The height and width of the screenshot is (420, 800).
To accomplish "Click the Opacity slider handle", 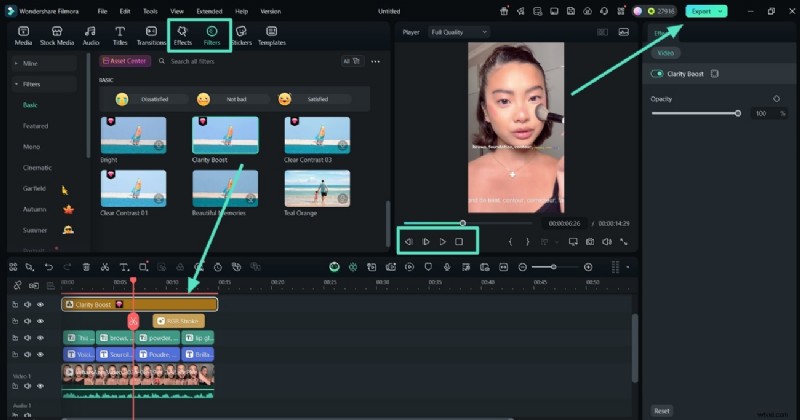I will (738, 113).
